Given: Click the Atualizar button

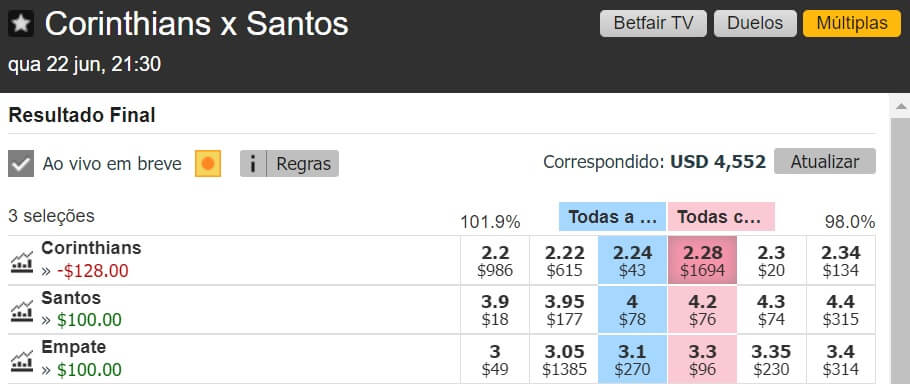Looking at the screenshot, I should [x=825, y=161].
